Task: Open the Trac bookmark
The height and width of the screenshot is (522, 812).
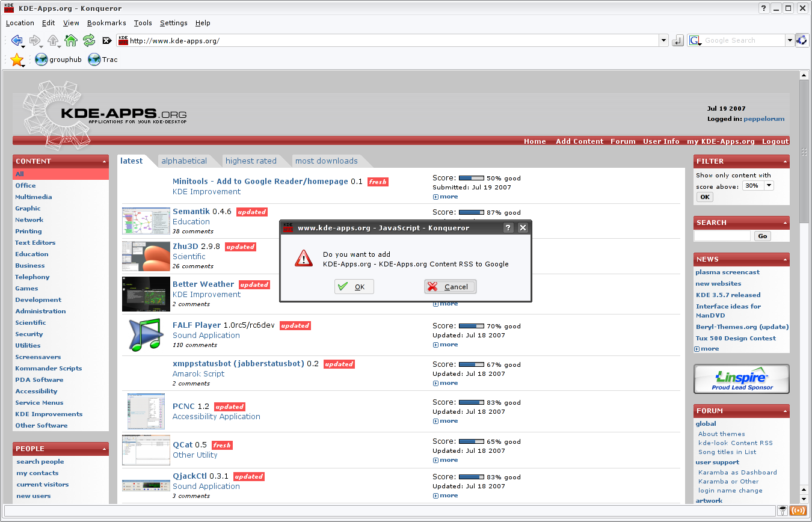Action: point(103,60)
